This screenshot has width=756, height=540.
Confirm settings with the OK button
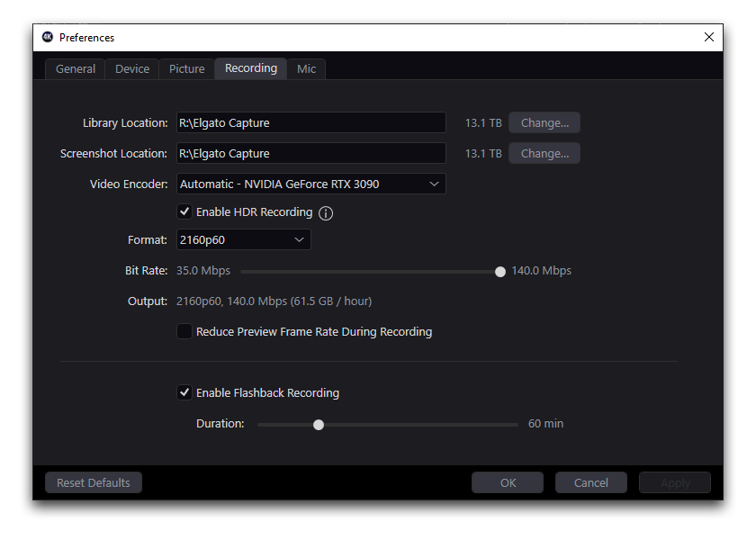(x=508, y=482)
